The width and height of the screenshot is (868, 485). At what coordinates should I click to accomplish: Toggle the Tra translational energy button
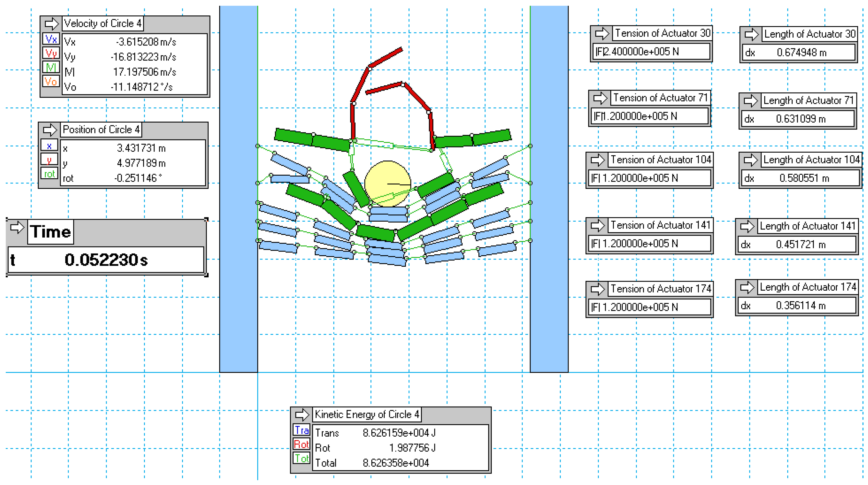click(x=302, y=430)
